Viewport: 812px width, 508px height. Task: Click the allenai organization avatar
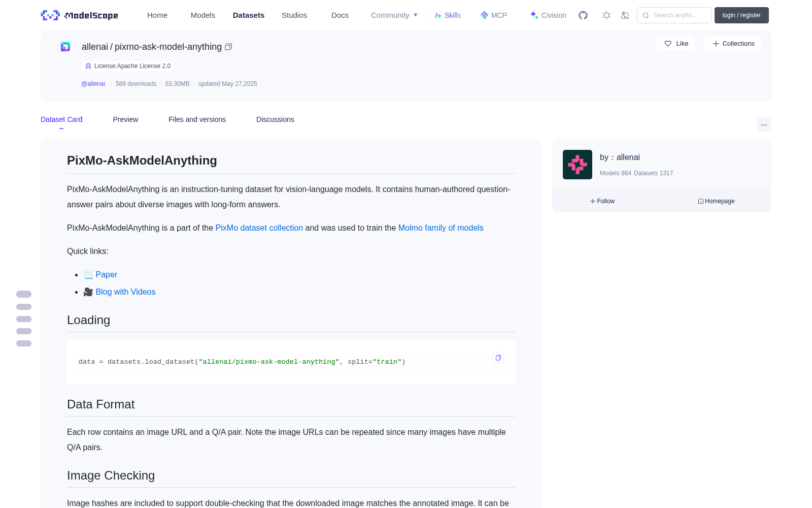[x=578, y=165]
